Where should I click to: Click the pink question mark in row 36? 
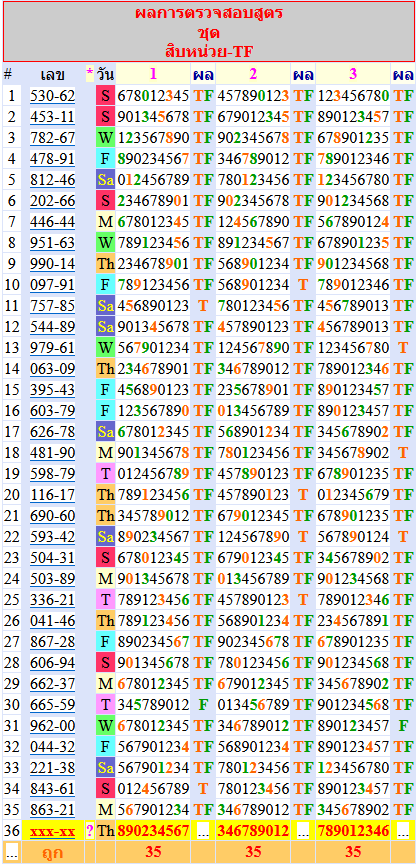(x=89, y=831)
